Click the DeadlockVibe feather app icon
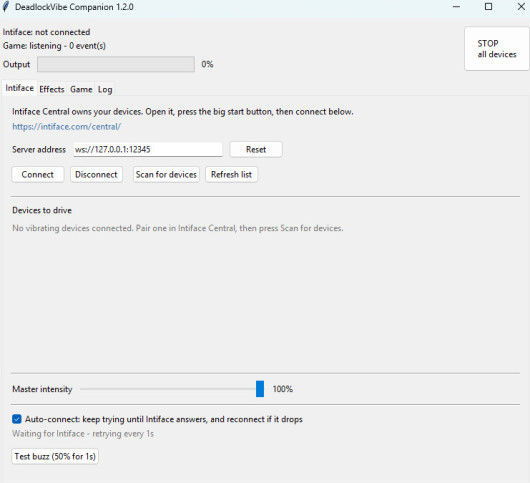The image size is (530, 483). (6, 7)
